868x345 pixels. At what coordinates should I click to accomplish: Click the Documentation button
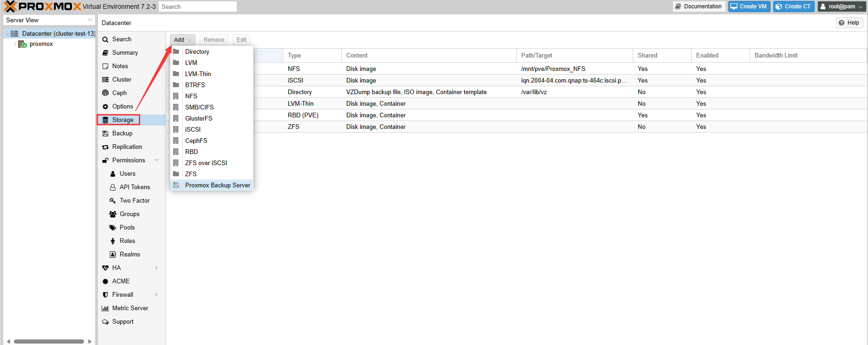tap(699, 6)
